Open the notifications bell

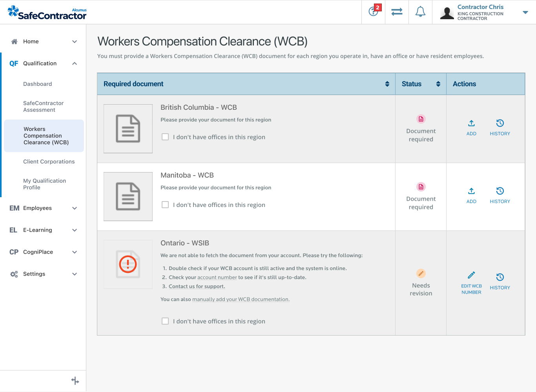420,12
